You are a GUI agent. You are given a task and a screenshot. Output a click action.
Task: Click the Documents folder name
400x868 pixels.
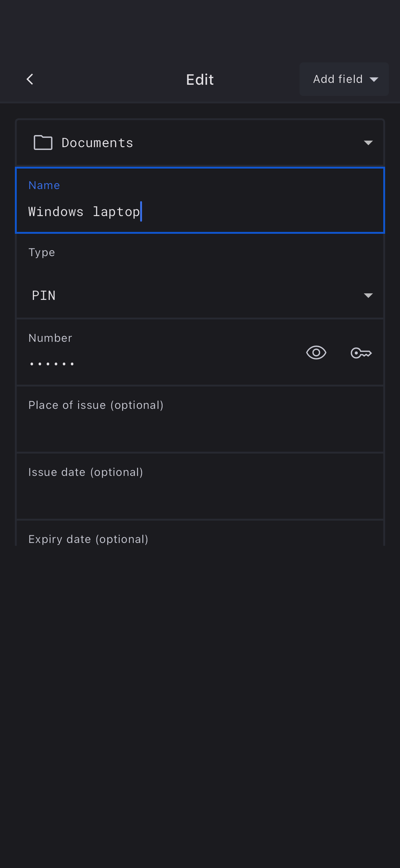pyautogui.click(x=97, y=143)
